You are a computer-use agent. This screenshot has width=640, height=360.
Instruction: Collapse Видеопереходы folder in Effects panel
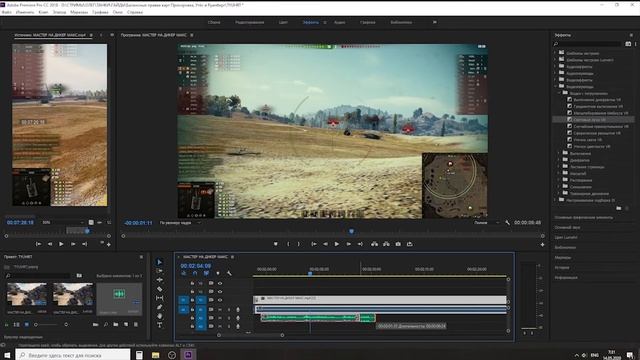point(556,87)
